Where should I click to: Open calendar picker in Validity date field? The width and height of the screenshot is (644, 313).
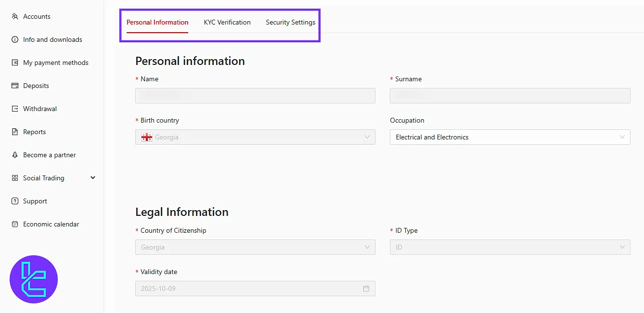click(x=366, y=288)
